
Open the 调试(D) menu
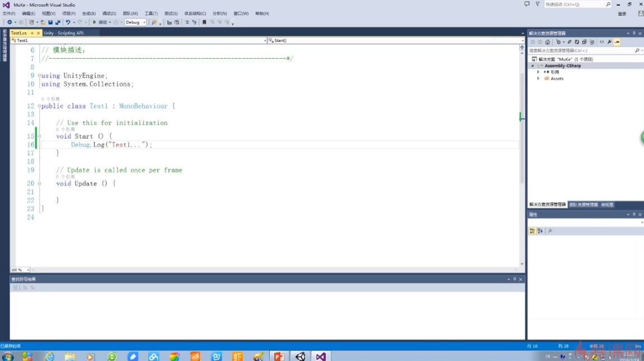109,13
